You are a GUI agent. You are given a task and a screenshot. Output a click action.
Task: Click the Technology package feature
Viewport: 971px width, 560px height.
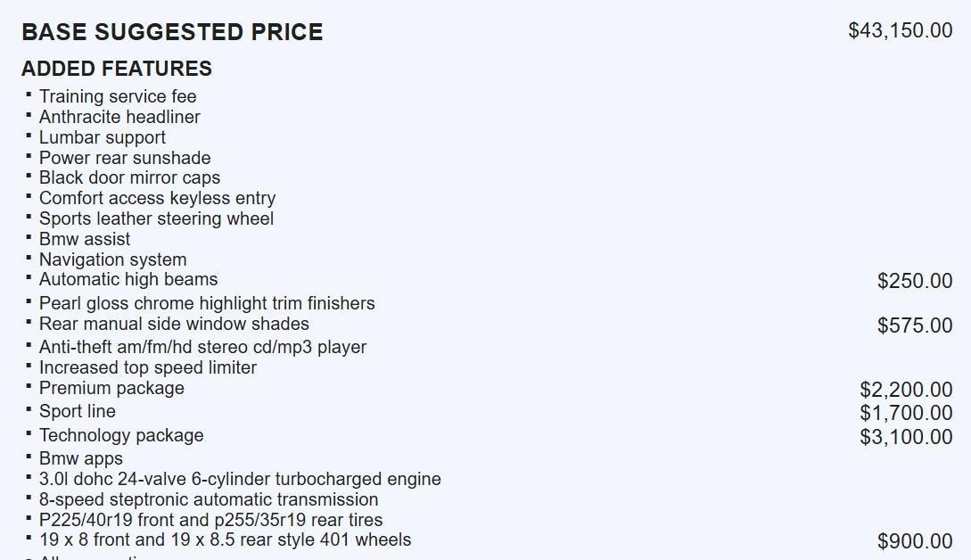point(121,435)
